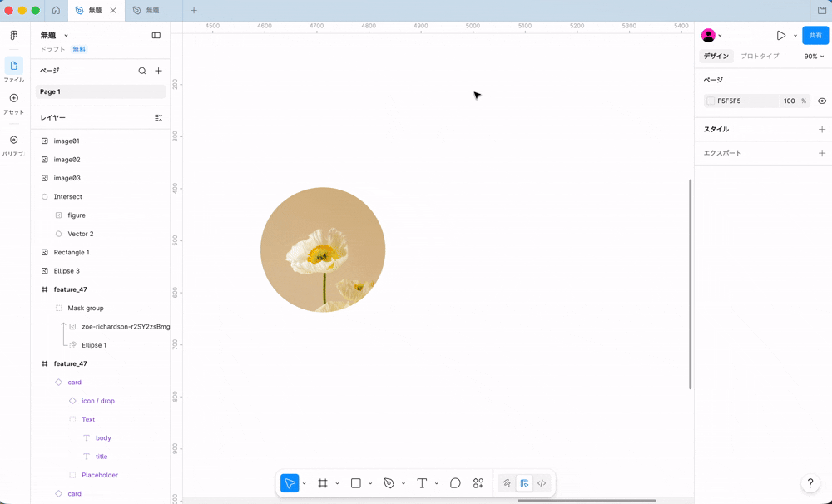The image size is (832, 504).
Task: Select the Placeholder layer
Action: pyautogui.click(x=101, y=476)
